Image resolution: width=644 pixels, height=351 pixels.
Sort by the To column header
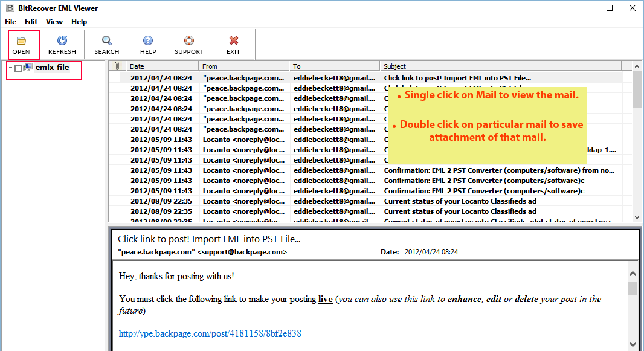pos(335,66)
